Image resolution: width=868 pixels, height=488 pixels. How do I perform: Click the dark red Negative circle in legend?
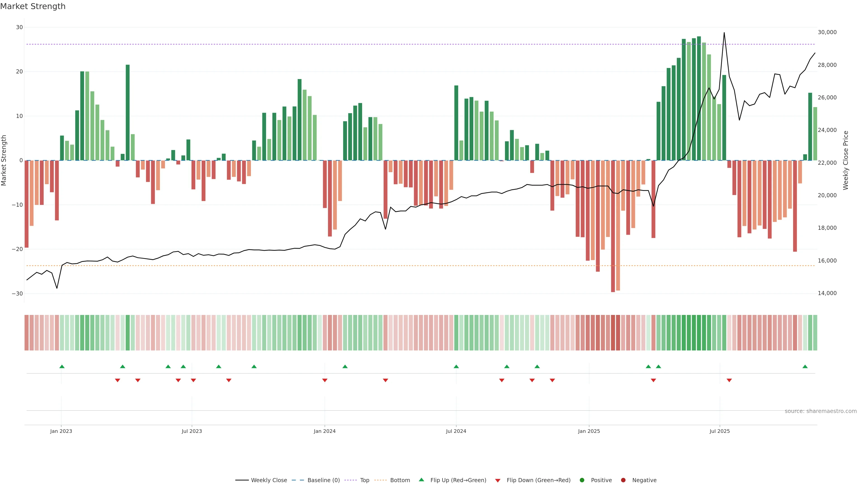click(x=623, y=480)
